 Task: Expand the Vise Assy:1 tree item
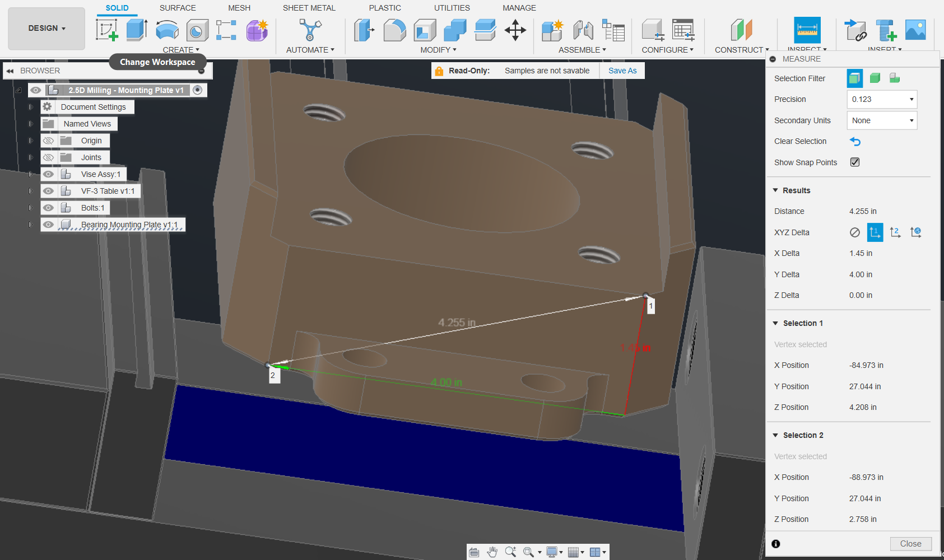pos(30,174)
